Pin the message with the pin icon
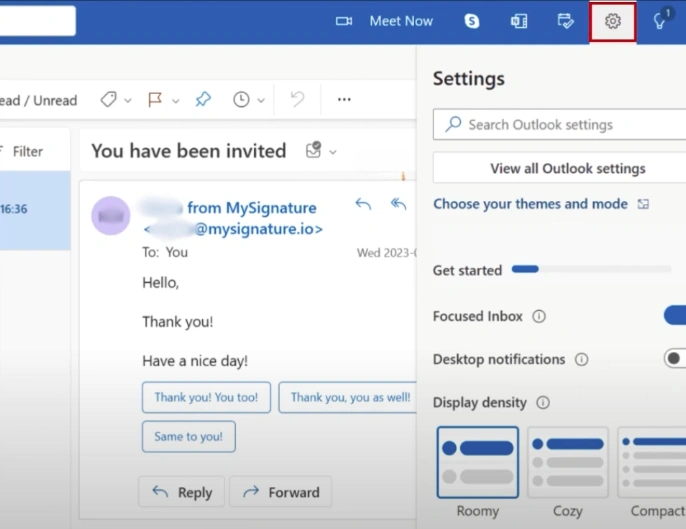This screenshot has height=529, width=686. [203, 100]
